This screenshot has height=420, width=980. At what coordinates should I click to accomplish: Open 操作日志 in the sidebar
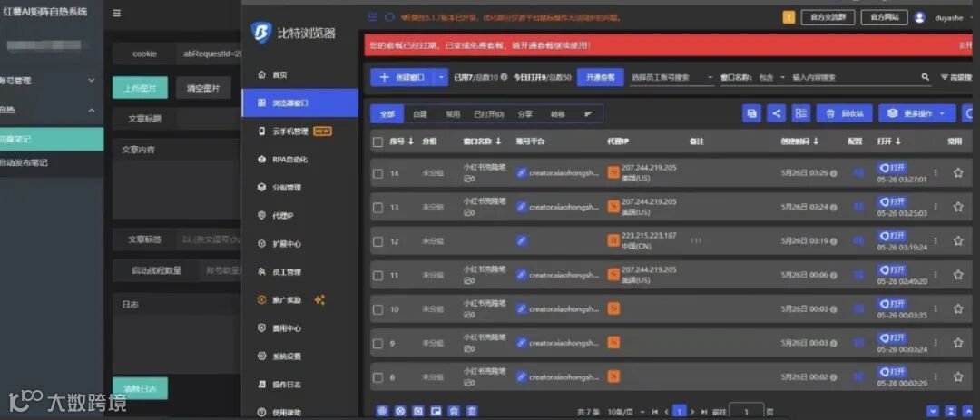(280, 385)
